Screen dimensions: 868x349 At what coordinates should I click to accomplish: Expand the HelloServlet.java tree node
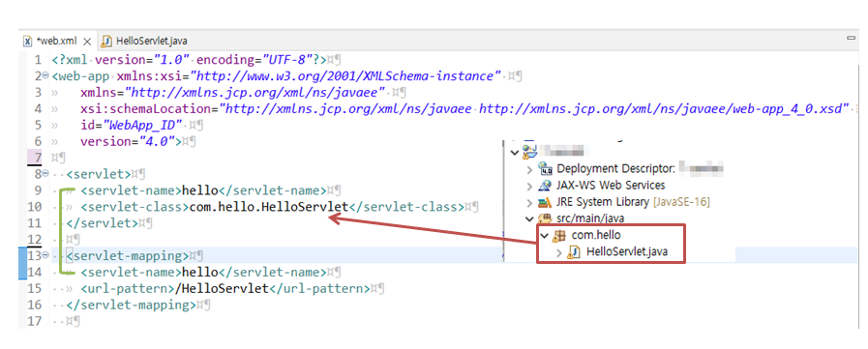click(560, 252)
